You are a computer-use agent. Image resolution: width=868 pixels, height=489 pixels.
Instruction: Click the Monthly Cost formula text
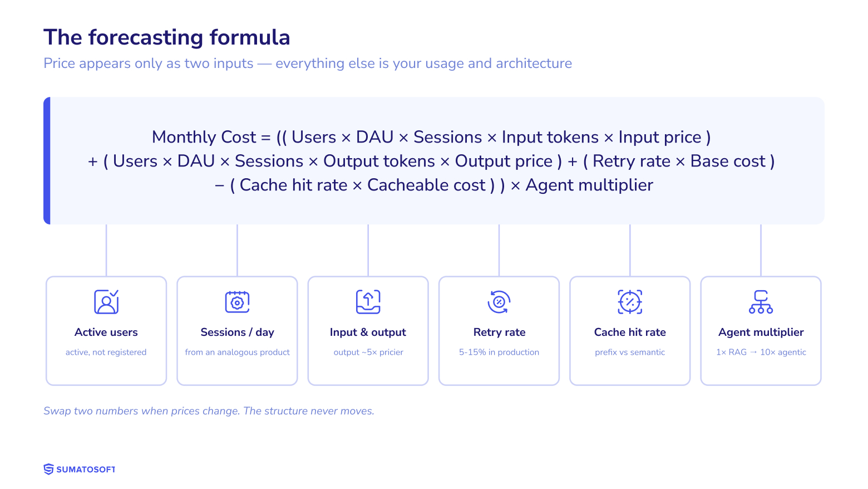click(x=431, y=161)
